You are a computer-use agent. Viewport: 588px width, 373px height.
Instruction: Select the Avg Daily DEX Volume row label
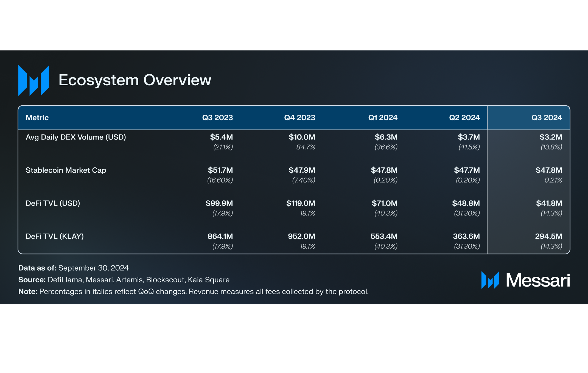point(76,137)
